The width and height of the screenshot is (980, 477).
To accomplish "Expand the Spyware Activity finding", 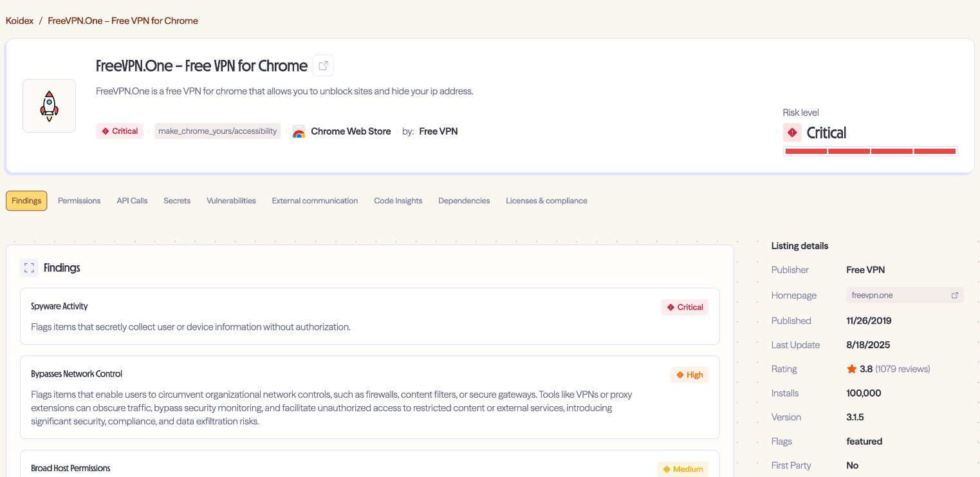I will 370,316.
